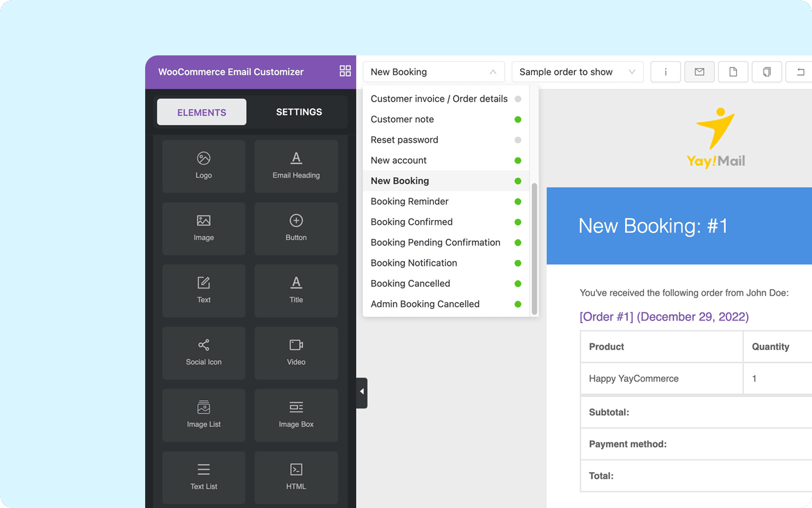This screenshot has height=508, width=812.
Task: Click the Happy YayCommerce product cell
Action: (661, 378)
